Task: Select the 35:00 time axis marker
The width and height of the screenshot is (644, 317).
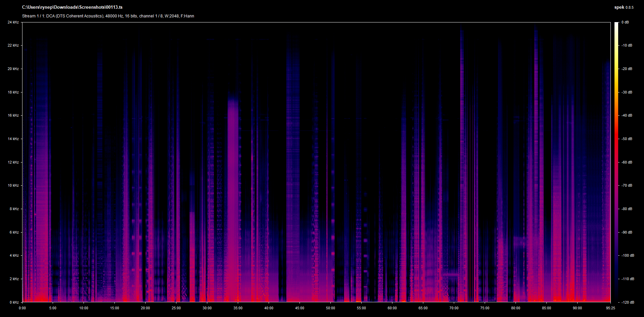Action: click(x=238, y=308)
